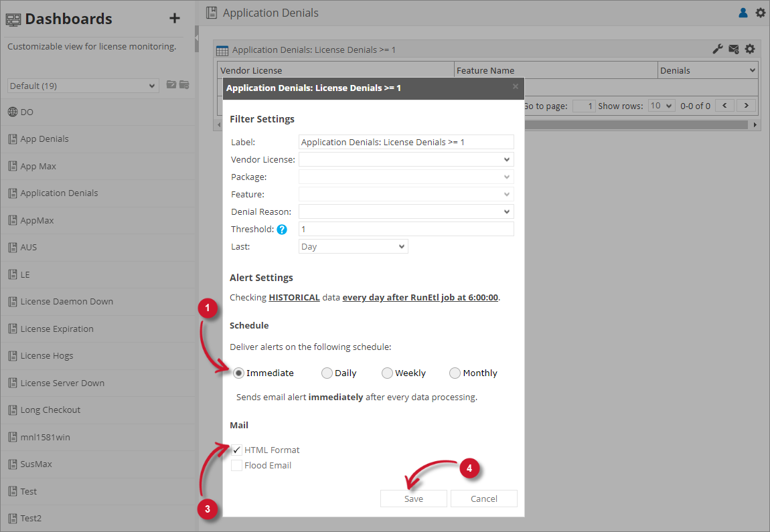Save the alert settings
The image size is (770, 532).
tap(414, 499)
